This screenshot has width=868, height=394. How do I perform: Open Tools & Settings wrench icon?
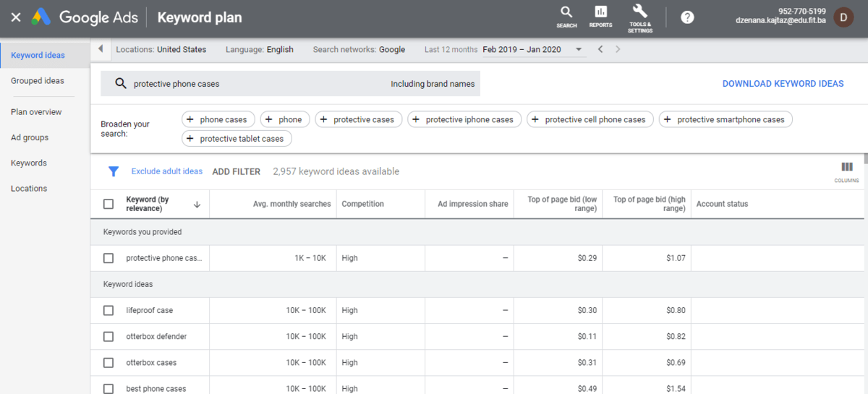coord(640,18)
